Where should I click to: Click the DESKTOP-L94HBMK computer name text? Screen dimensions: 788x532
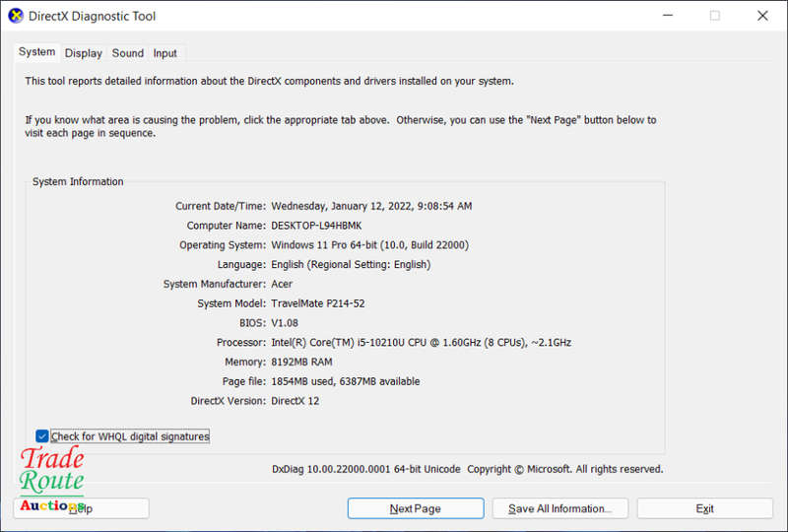coord(316,226)
